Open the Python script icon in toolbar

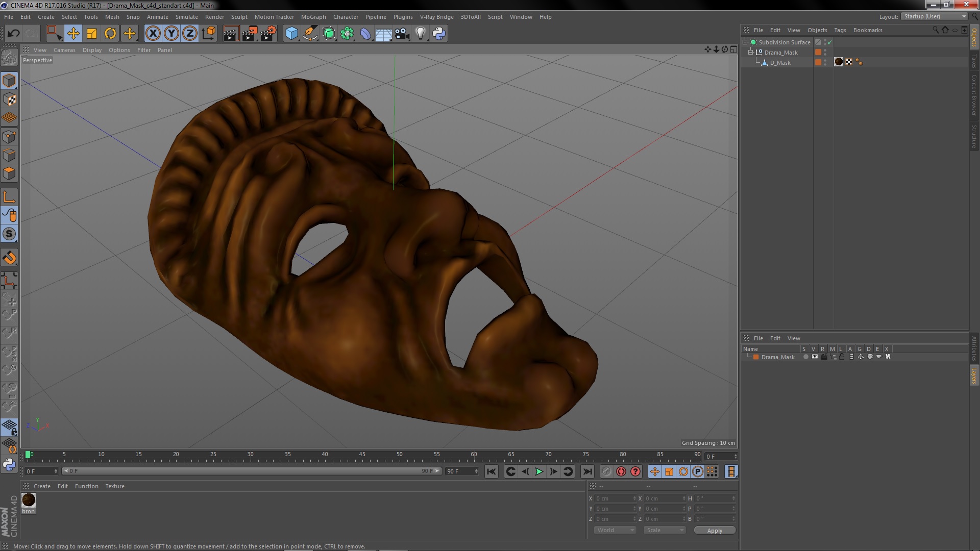pos(439,34)
